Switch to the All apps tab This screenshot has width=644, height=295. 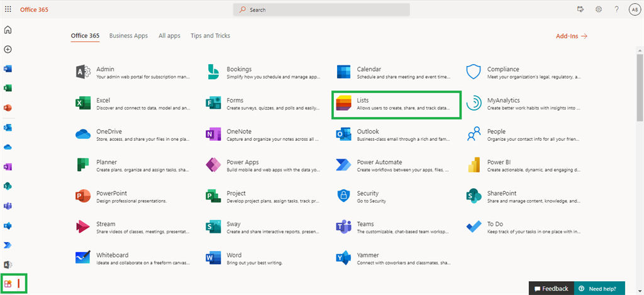click(169, 36)
